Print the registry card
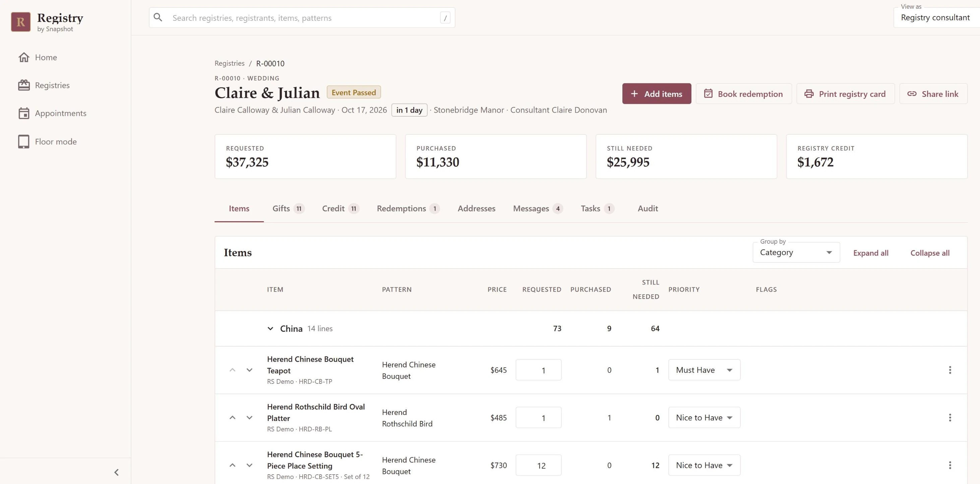980x484 pixels. pos(845,94)
